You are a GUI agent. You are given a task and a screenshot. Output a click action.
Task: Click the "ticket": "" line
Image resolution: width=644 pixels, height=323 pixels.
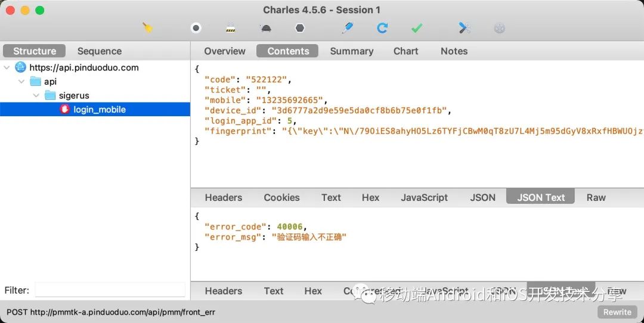[x=237, y=90]
